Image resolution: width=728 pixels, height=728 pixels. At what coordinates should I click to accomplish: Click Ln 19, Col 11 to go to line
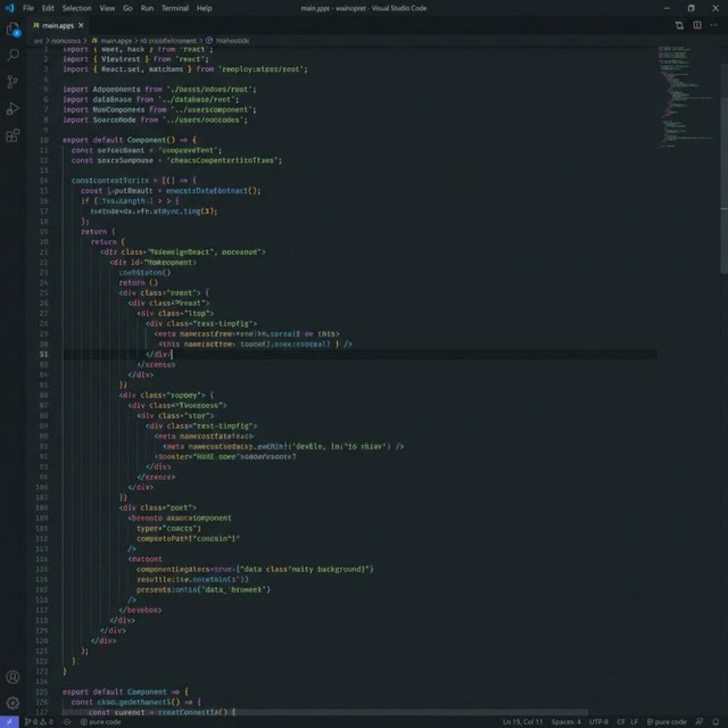[522, 722]
